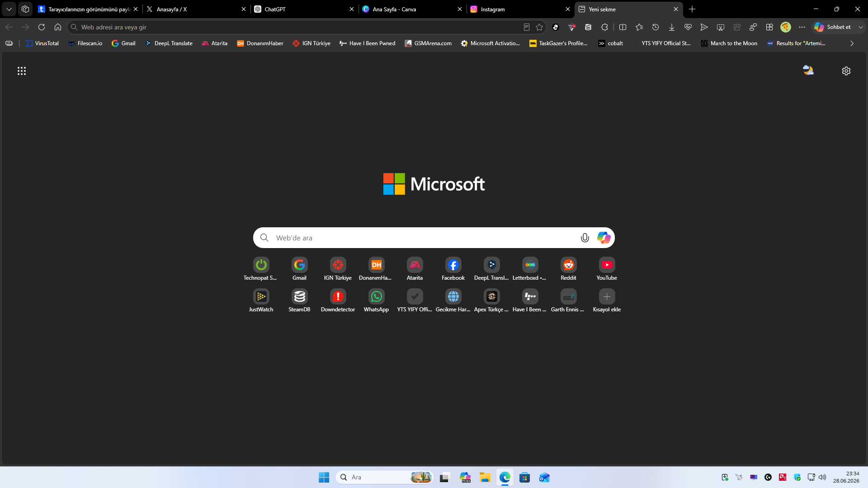Open the cobalt bookmark
The image size is (868, 488).
[x=610, y=43]
